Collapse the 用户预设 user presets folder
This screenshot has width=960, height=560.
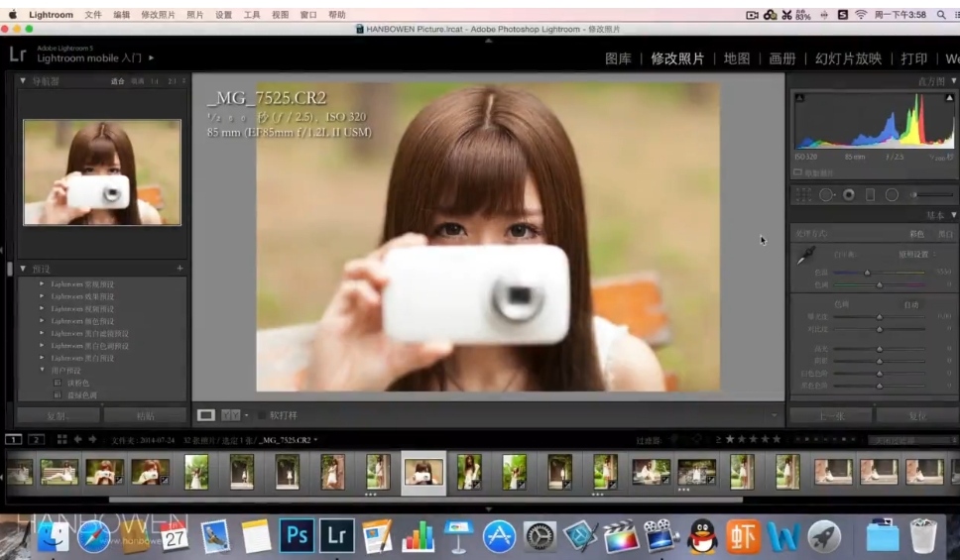pyautogui.click(x=42, y=370)
